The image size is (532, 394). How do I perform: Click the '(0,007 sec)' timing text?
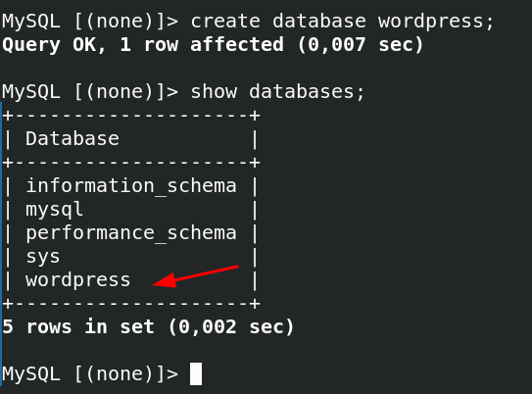[x=360, y=45]
